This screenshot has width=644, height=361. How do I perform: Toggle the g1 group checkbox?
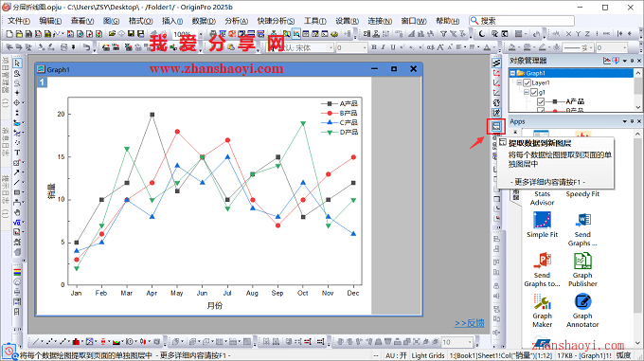coord(534,93)
